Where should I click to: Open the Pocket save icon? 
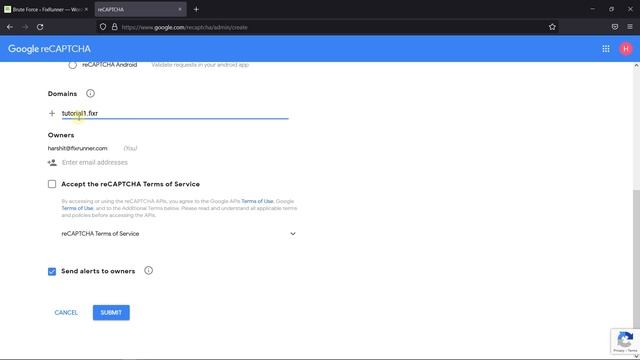tap(615, 27)
